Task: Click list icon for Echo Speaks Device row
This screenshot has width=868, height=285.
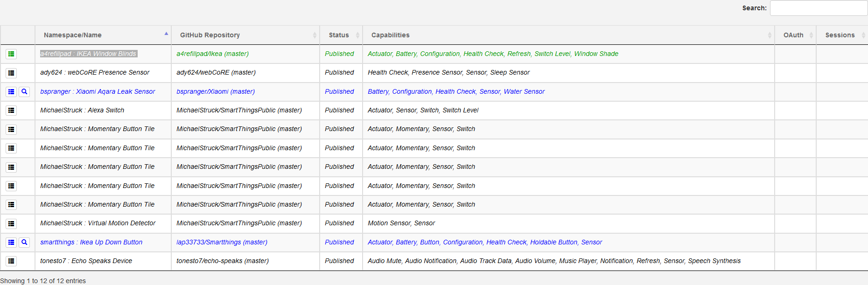Action: (x=11, y=261)
